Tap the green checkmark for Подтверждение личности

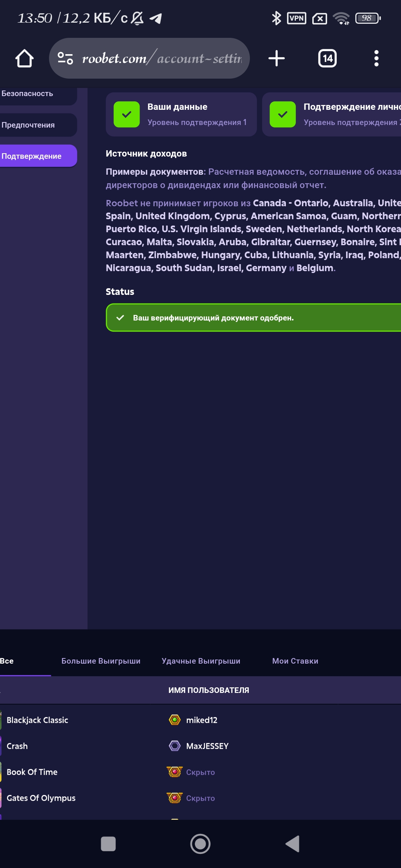click(x=283, y=115)
